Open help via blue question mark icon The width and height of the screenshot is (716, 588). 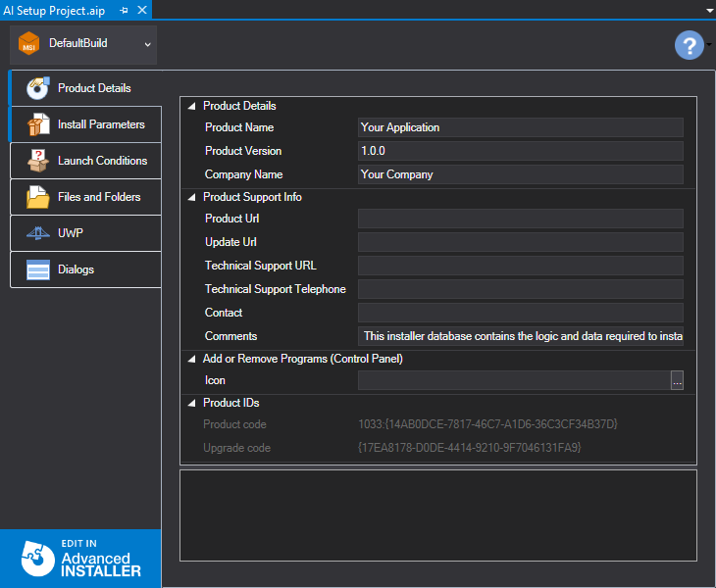click(690, 45)
